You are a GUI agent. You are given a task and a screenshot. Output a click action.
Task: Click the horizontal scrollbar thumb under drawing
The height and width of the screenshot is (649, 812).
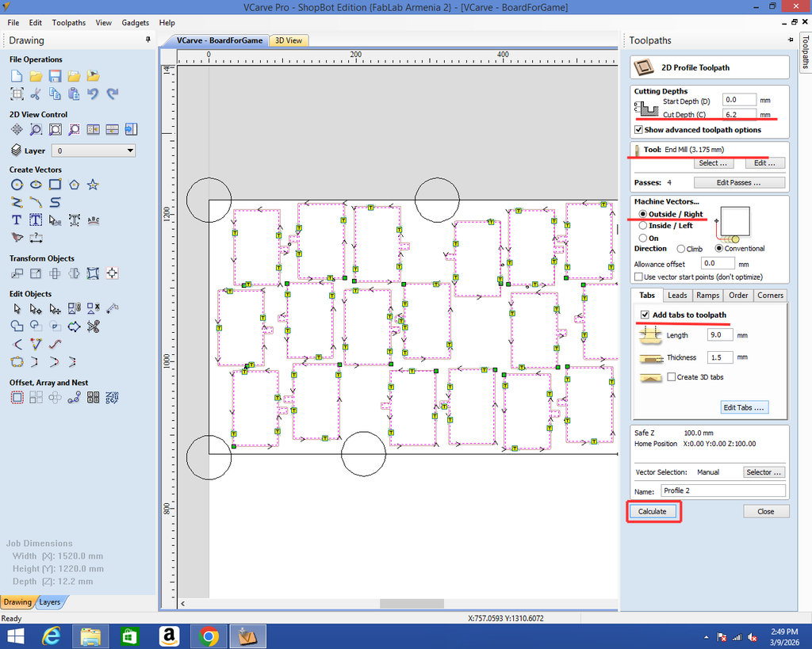pyautogui.click(x=412, y=604)
